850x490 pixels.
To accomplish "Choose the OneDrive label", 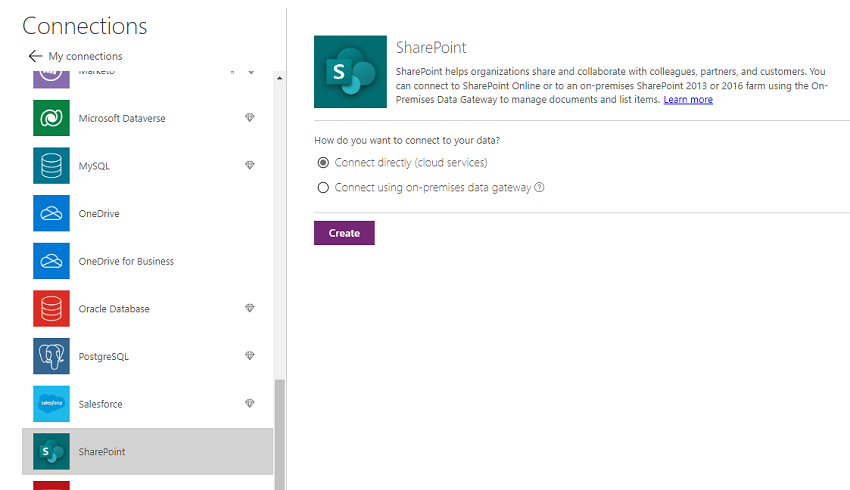I will pyautogui.click(x=99, y=214).
